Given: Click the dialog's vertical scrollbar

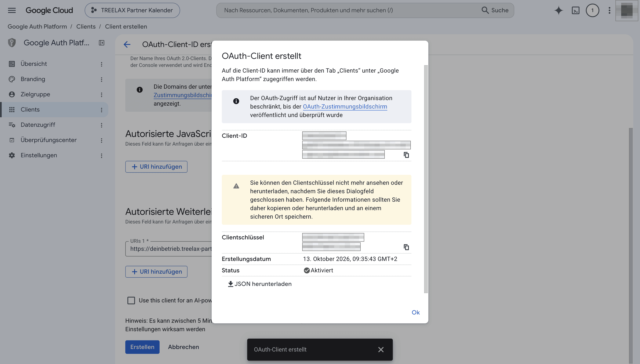Looking at the screenshot, I should point(426,179).
